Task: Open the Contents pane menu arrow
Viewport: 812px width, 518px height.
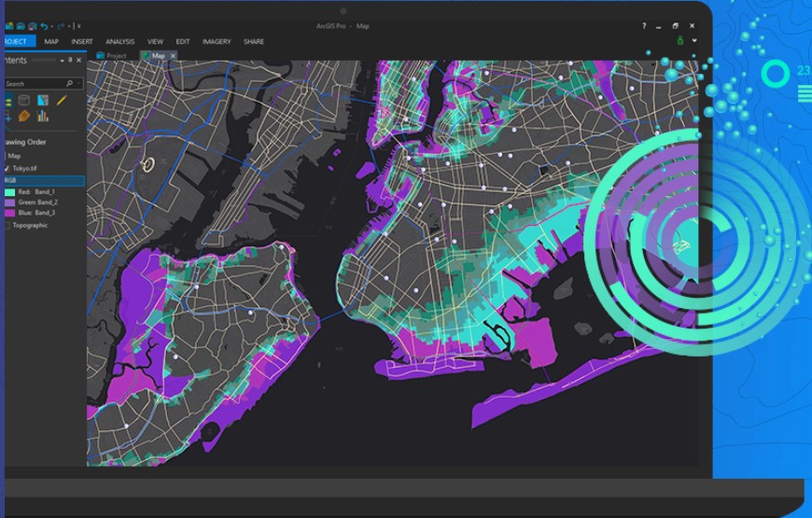Action: point(63,61)
